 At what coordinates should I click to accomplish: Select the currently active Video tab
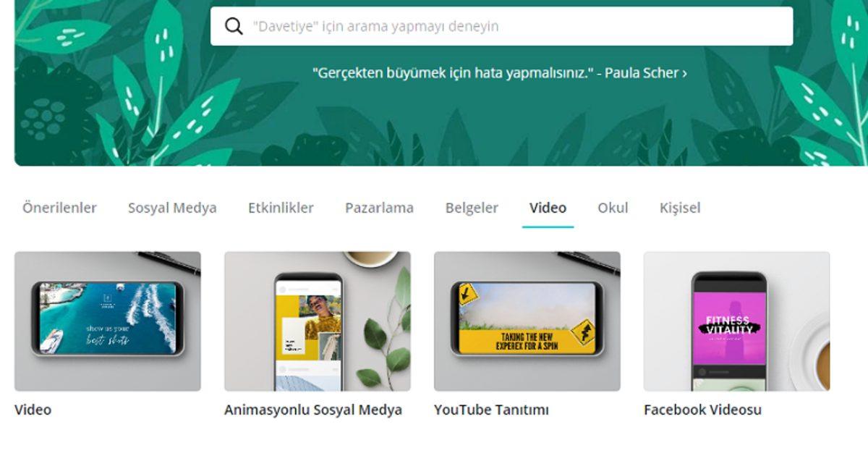pos(548,208)
